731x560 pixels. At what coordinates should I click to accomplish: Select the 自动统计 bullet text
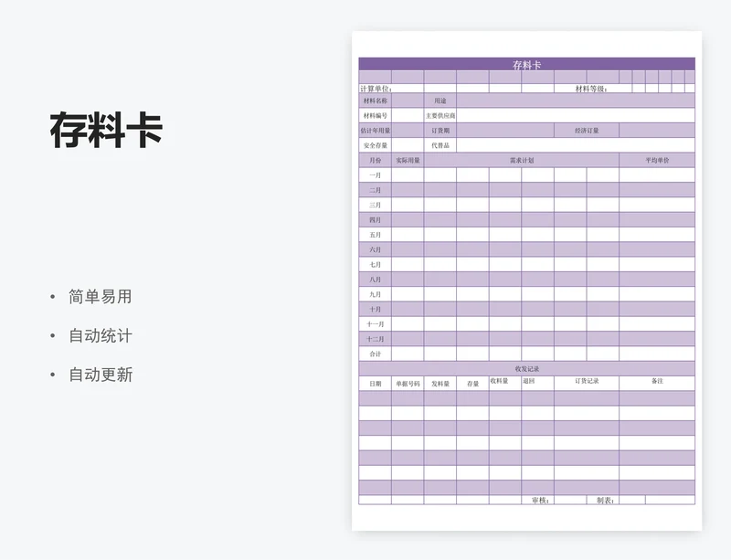tap(101, 335)
